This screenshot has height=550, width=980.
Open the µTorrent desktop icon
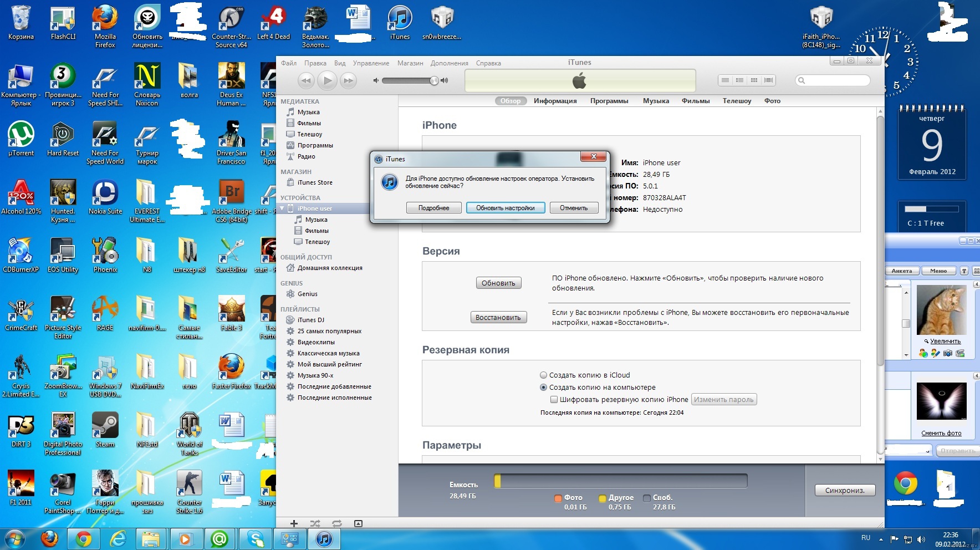click(21, 139)
